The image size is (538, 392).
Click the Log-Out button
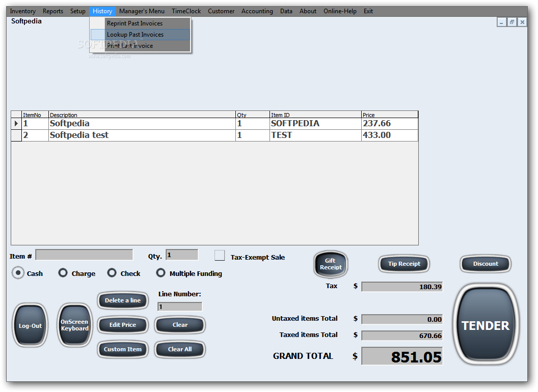(30, 325)
